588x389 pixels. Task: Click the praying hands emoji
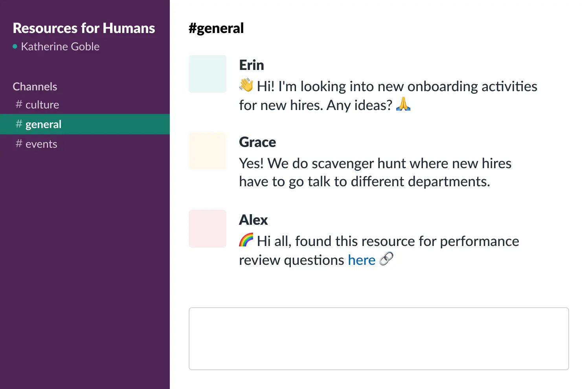point(403,105)
